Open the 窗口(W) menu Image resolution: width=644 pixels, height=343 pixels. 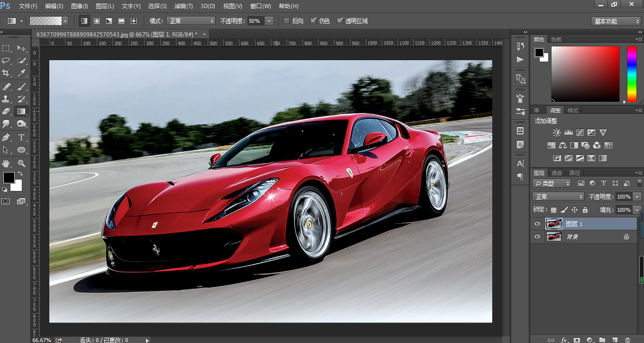260,6
